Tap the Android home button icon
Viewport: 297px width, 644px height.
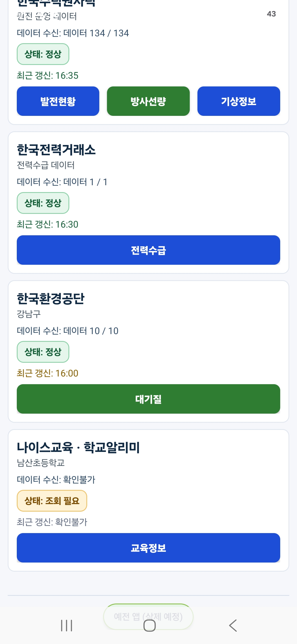150,626
